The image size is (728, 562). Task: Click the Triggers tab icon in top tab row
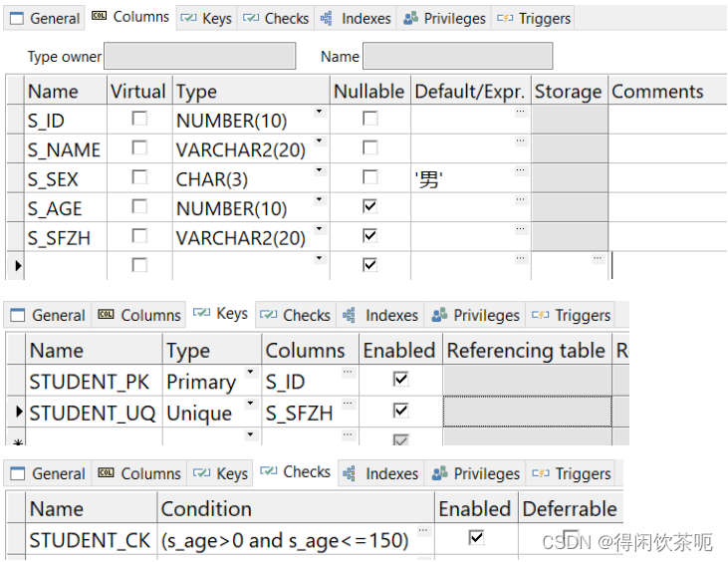point(505,18)
